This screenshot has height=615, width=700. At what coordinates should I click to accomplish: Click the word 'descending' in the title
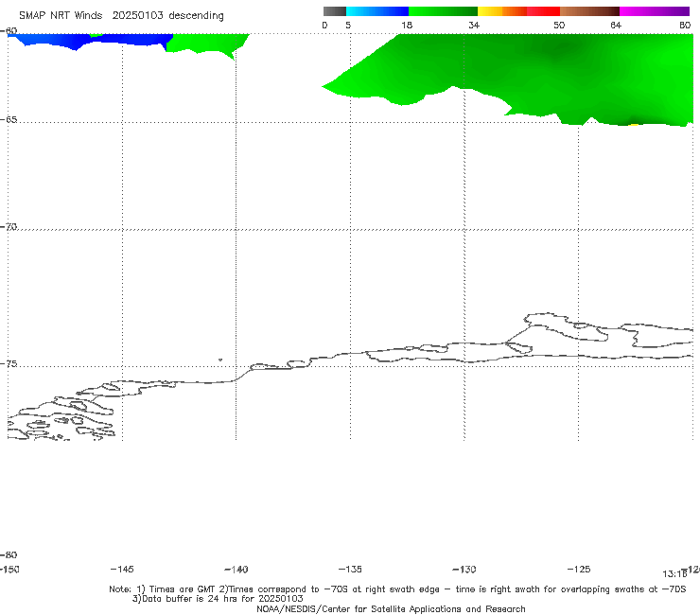coord(197,16)
